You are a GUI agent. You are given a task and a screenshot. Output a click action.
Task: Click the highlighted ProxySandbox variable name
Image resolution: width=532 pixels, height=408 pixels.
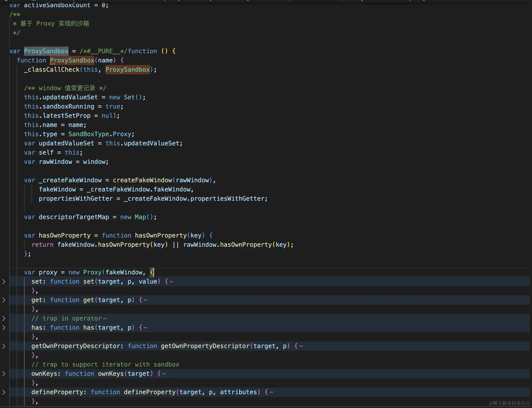46,51
